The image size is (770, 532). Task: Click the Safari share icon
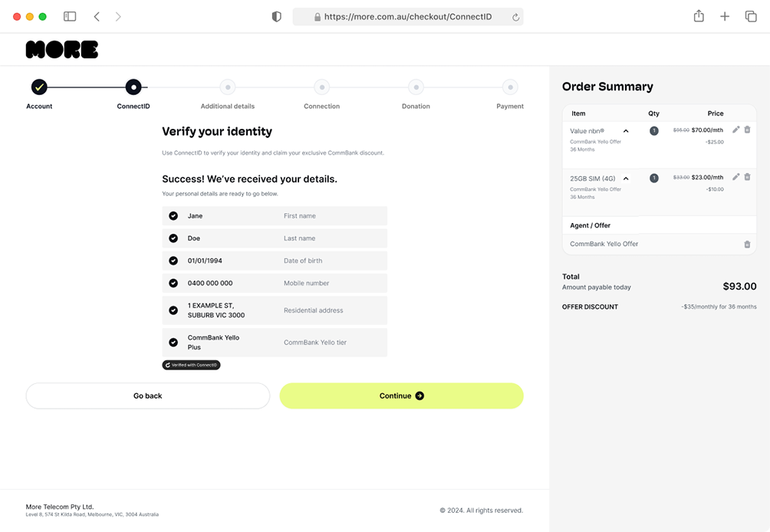[x=699, y=16]
